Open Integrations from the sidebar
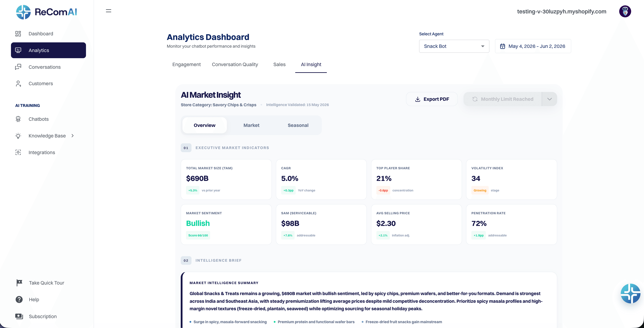The height and width of the screenshot is (328, 644). [48, 152]
